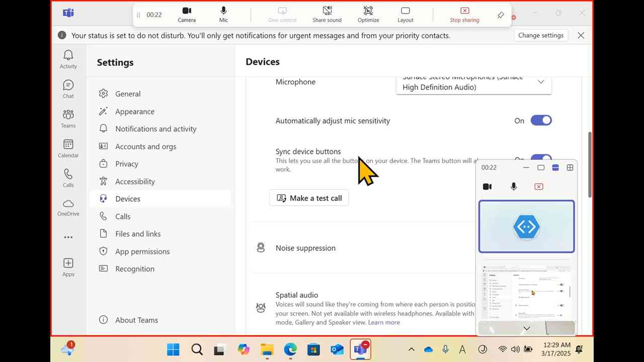
Task: Click the Change settings button
Action: [541, 35]
